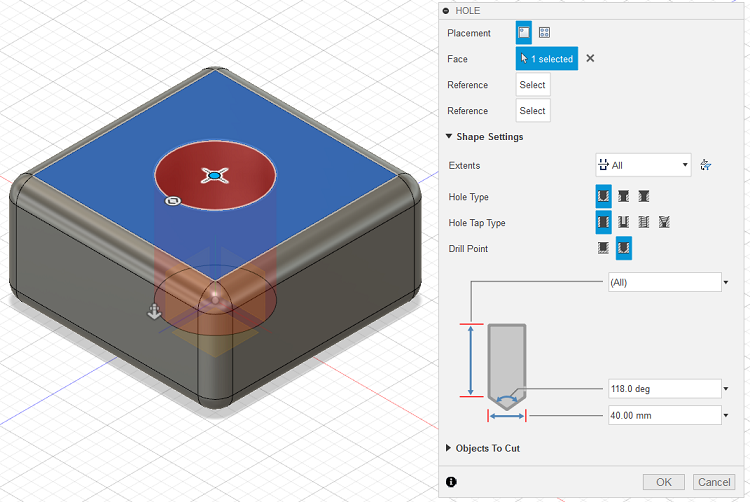Collapse the HOLE dialog using the header dot
Image resolution: width=750 pixels, height=502 pixels.
pos(446,11)
